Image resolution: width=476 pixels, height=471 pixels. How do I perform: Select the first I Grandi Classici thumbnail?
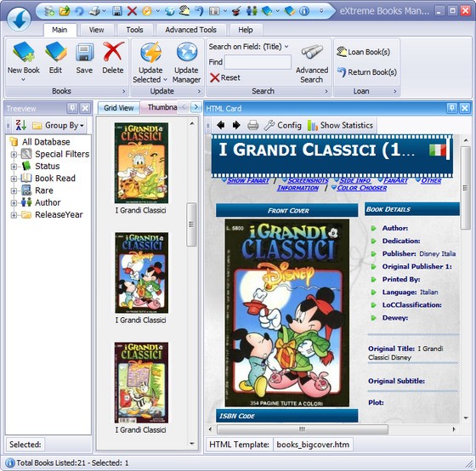pos(141,163)
